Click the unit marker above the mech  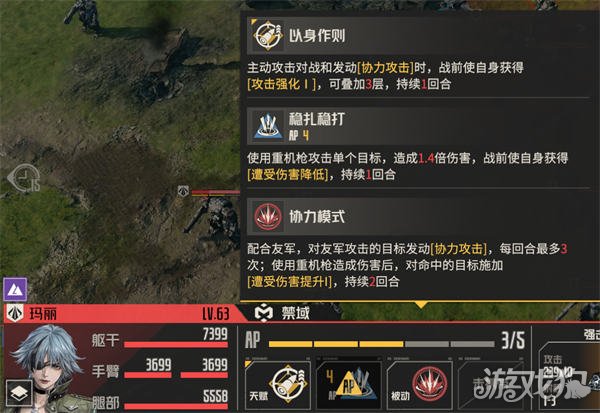click(x=183, y=191)
